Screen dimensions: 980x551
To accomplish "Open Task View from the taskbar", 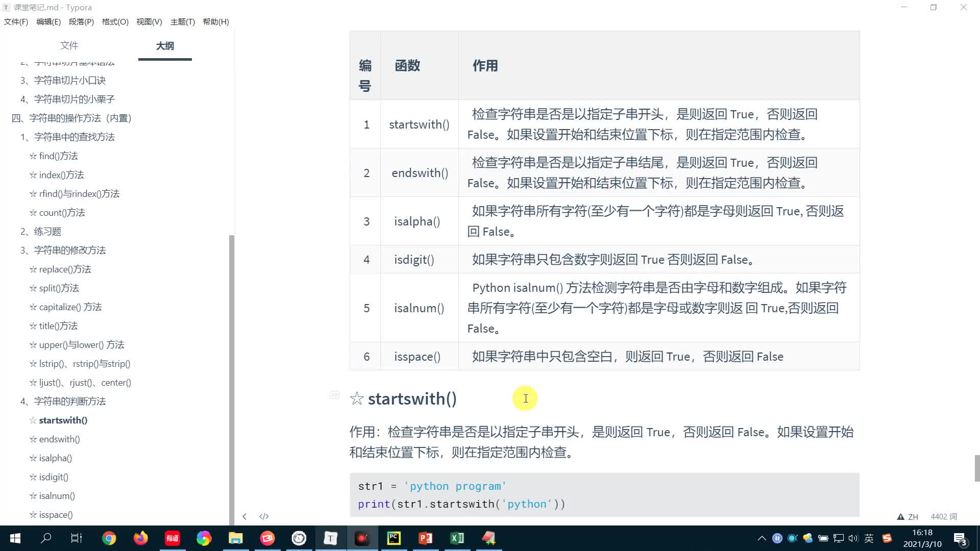I will point(77,538).
